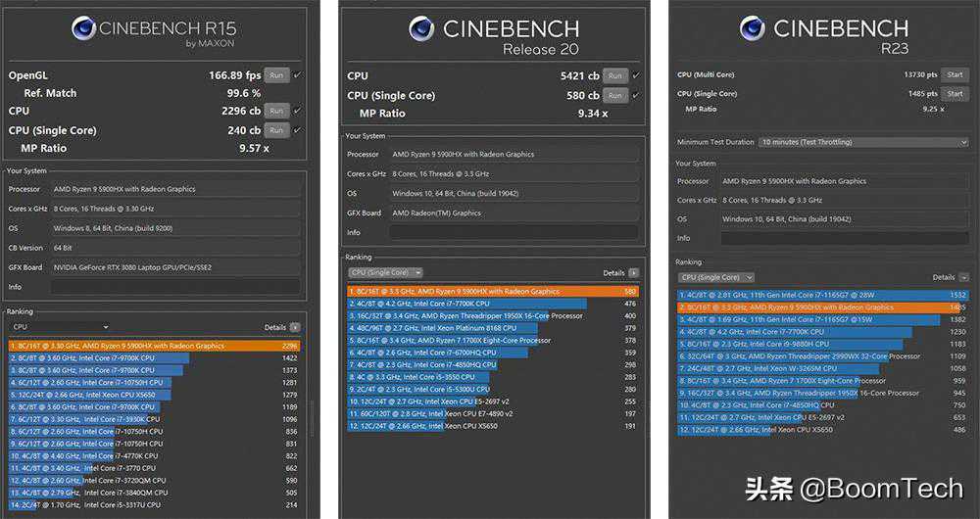Click the Details arrow icon in R20 ranking

click(x=633, y=272)
